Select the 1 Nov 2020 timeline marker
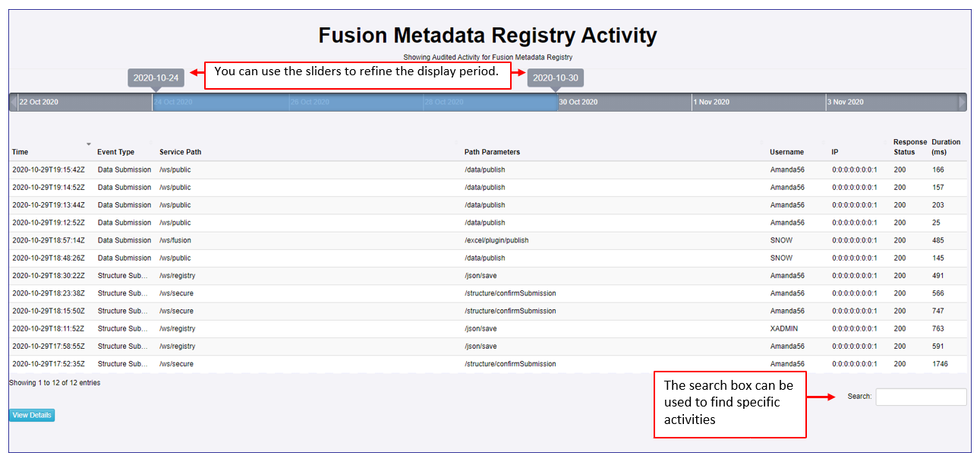 (x=711, y=102)
